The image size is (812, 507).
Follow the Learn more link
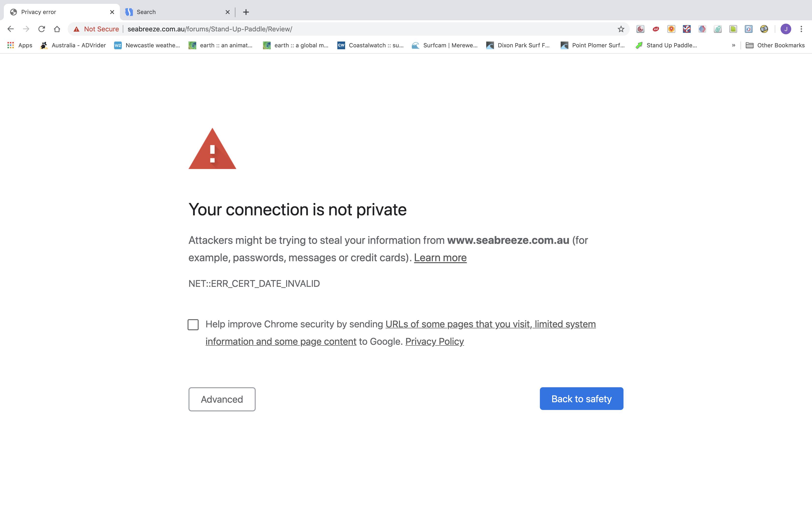pyautogui.click(x=440, y=258)
